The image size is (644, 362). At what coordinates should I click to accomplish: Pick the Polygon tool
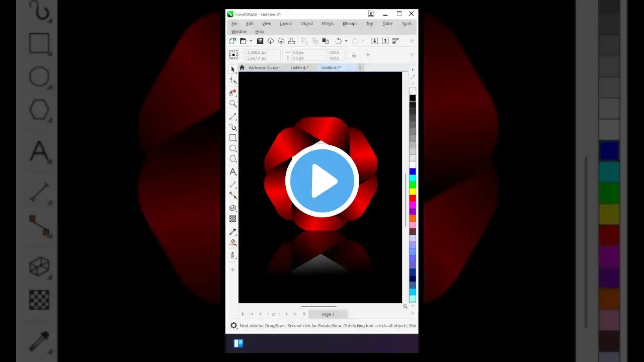pos(233,159)
